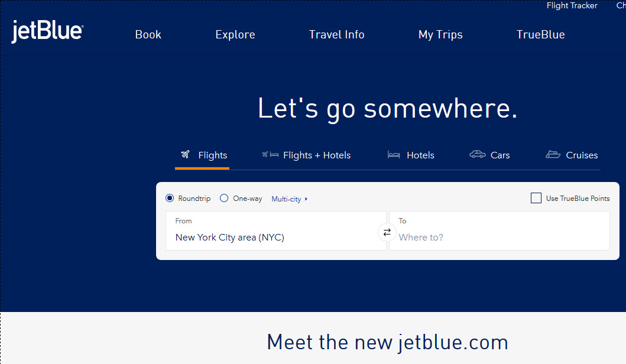Open the Flight Tracker link

tap(572, 6)
